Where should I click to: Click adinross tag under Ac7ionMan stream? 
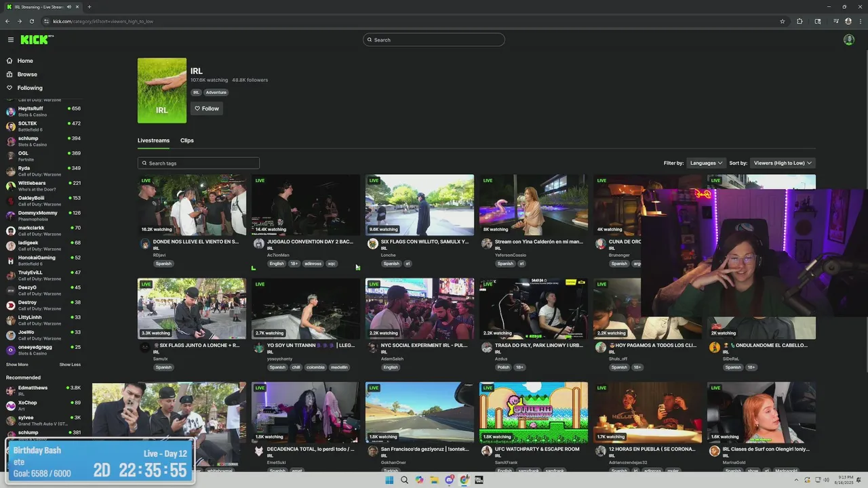pyautogui.click(x=313, y=264)
